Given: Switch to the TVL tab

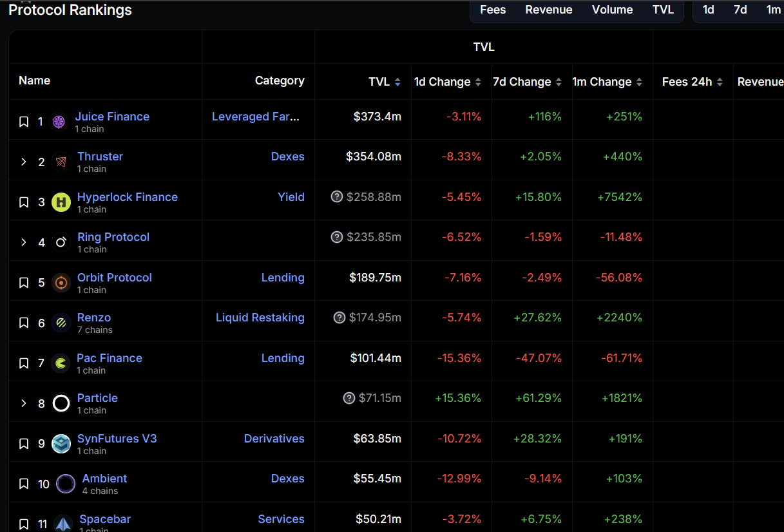Looking at the screenshot, I should pos(663,10).
